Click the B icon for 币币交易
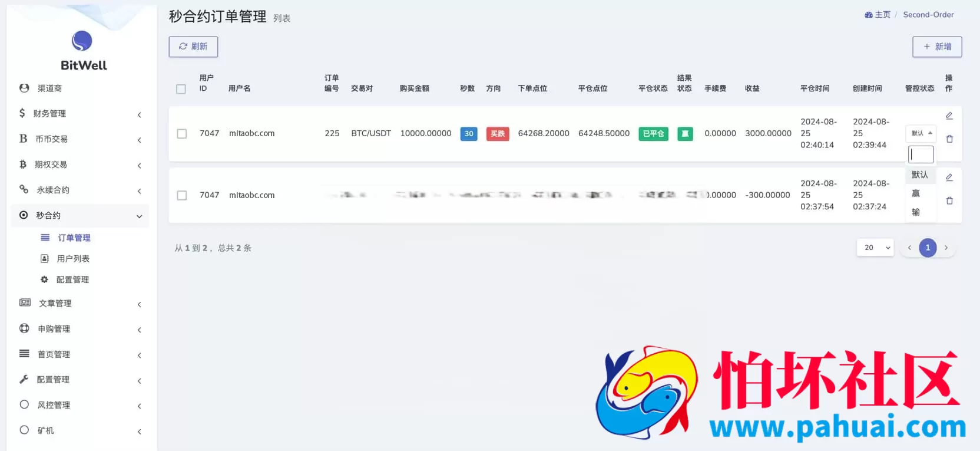Screen dimensions: 980x451 pos(23,139)
